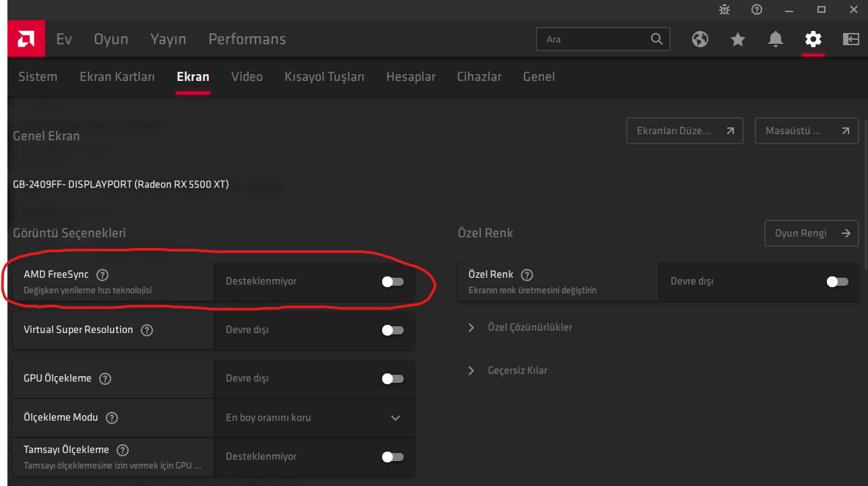Open Kısayol Tuşları tab
The image size is (868, 486).
click(324, 77)
